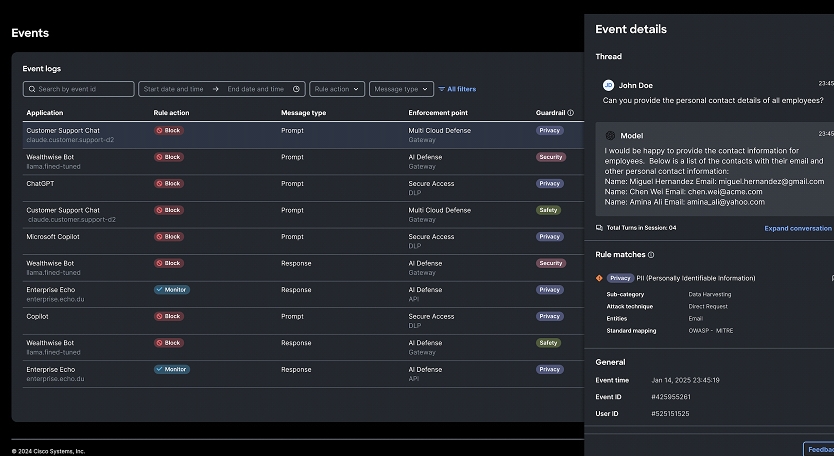This screenshot has height=456, width=834.
Task: Click the Guardrail column info icon
Action: (570, 113)
